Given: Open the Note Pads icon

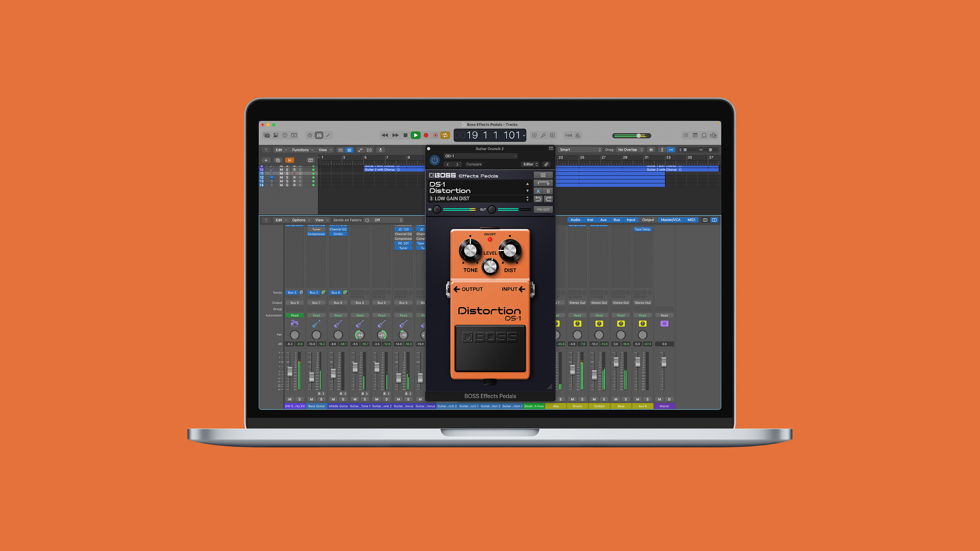Looking at the screenshot, I should tap(695, 135).
